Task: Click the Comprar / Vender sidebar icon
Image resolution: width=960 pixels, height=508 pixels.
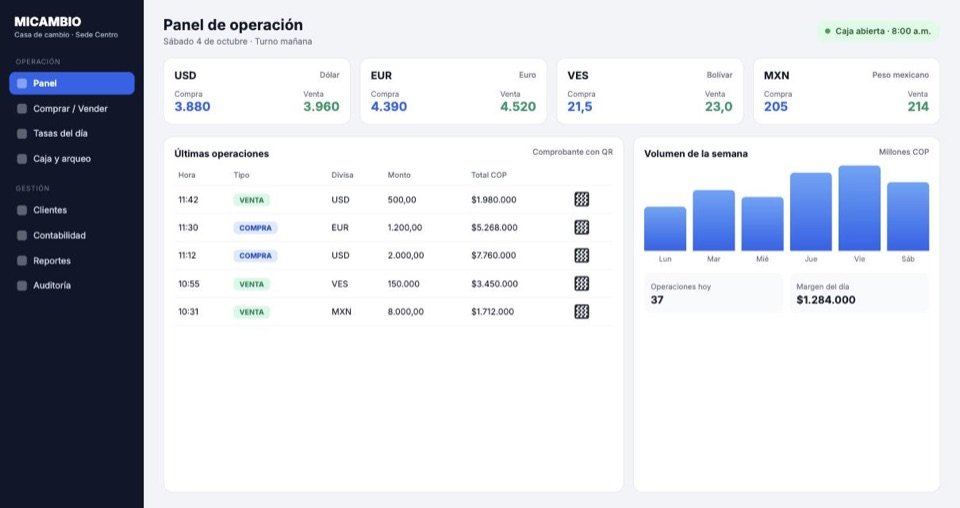Action: (22, 108)
